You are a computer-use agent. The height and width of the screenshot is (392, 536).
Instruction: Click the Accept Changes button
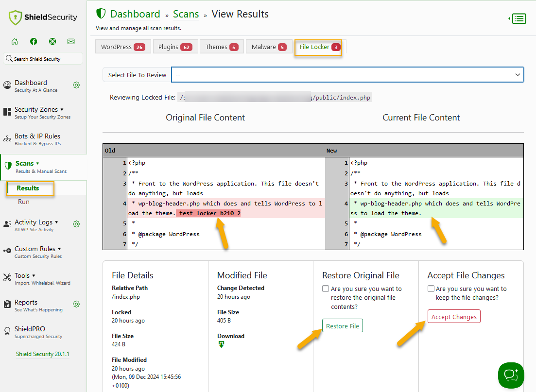454,317
